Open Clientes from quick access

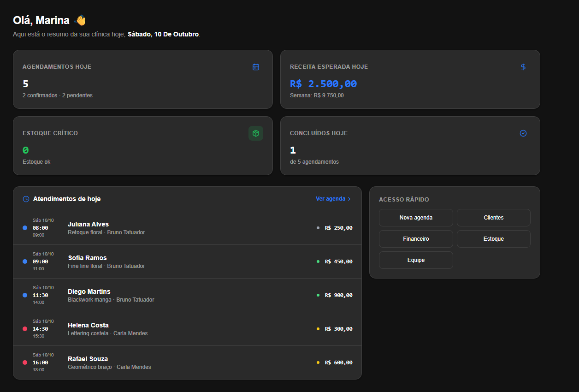coord(494,218)
